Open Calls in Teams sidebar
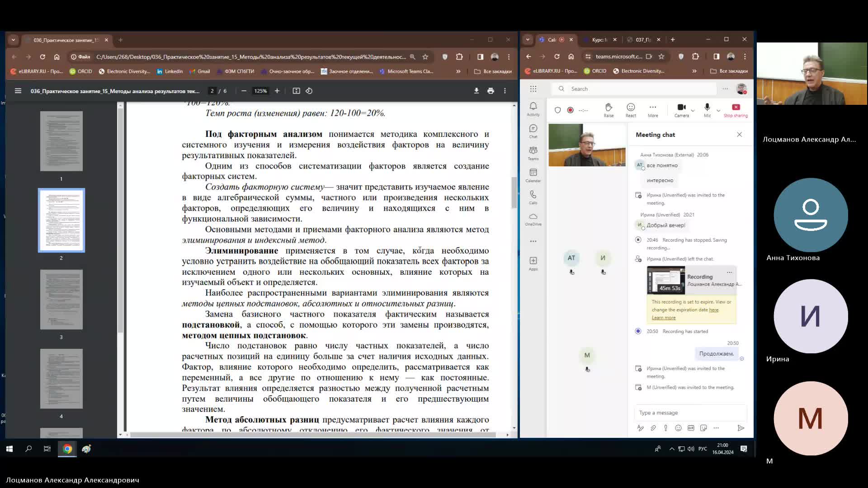 [x=533, y=197]
